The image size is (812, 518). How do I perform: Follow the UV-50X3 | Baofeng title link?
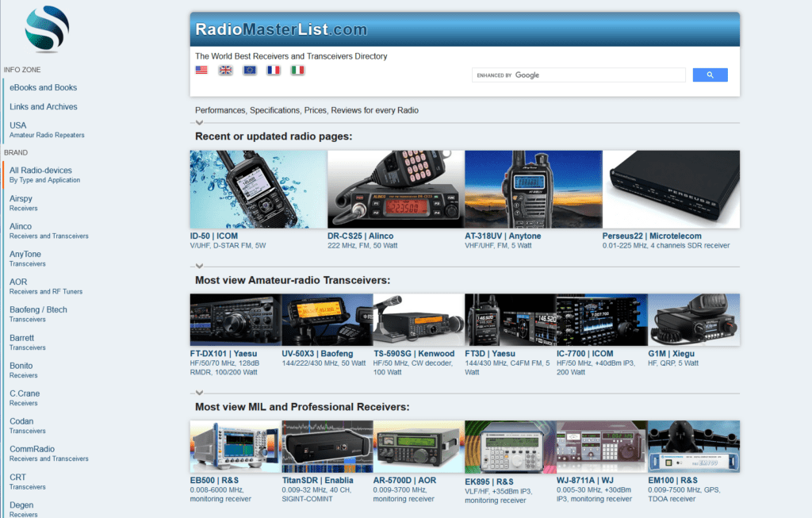317,354
